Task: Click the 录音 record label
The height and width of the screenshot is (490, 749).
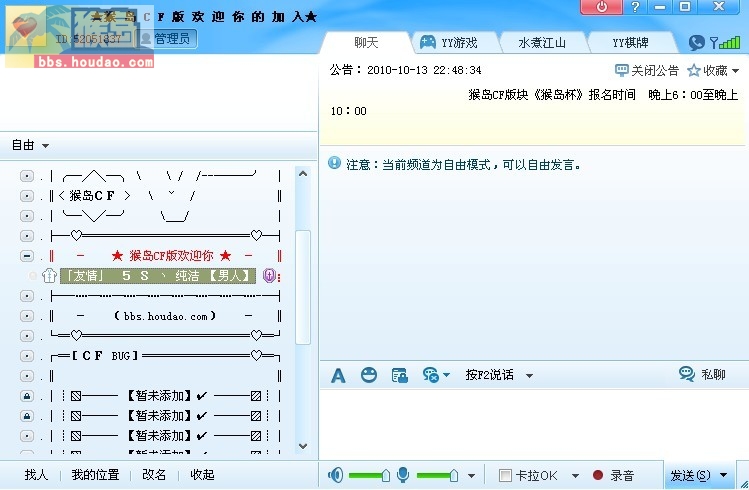Action: 622,475
